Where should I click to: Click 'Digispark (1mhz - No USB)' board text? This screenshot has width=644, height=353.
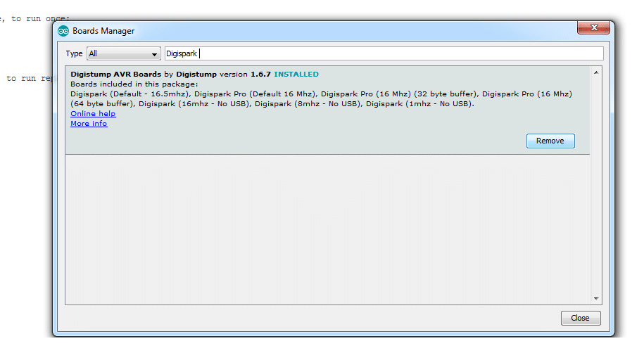419,104
